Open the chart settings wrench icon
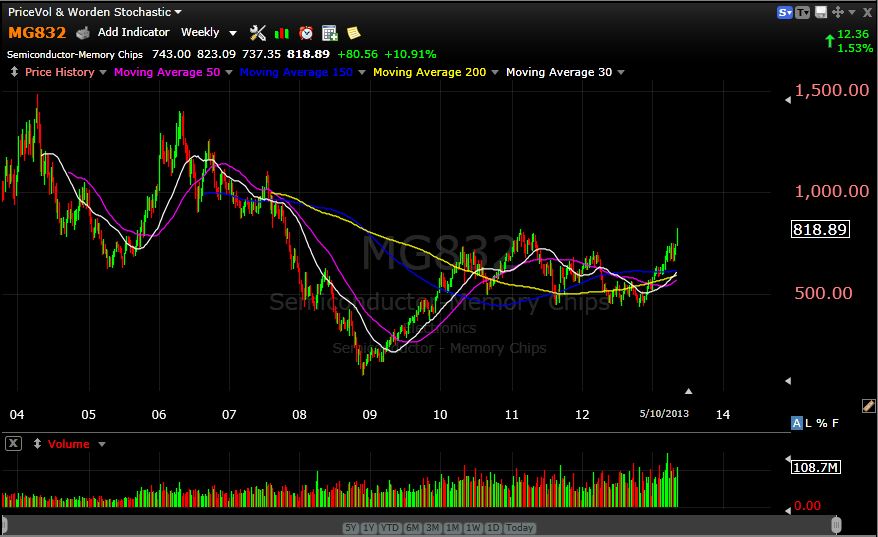The height and width of the screenshot is (537, 878). 257,33
